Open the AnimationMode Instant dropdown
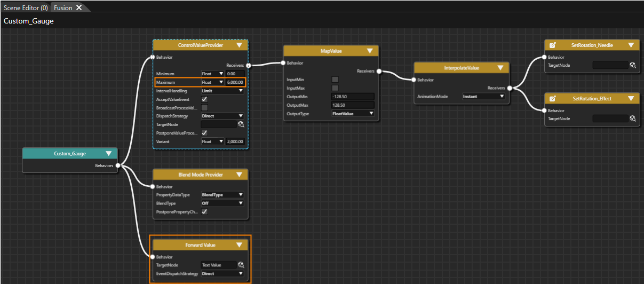 [483, 97]
